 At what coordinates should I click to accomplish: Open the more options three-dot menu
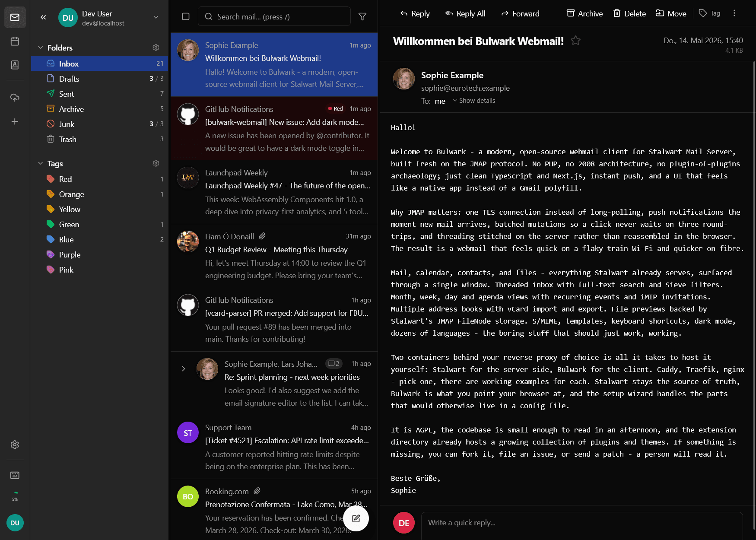[734, 13]
